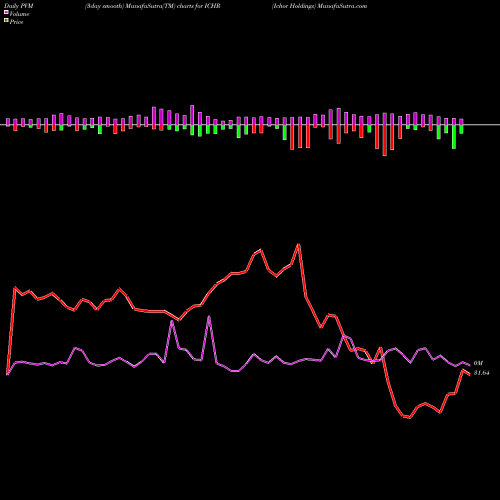Select the 'Price' legend label
Screen dimensions: 500x500
click(x=16, y=22)
